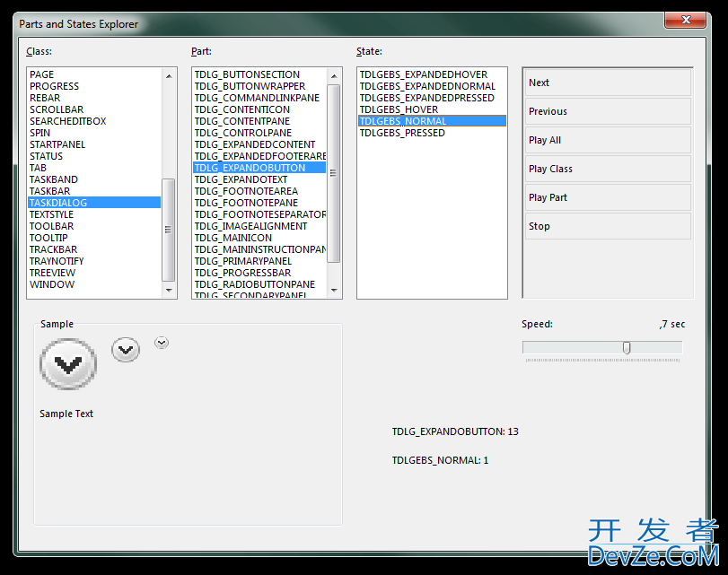This screenshot has width=728, height=575.
Task: Select TDLGEBS_HOVER state
Action: tap(433, 109)
